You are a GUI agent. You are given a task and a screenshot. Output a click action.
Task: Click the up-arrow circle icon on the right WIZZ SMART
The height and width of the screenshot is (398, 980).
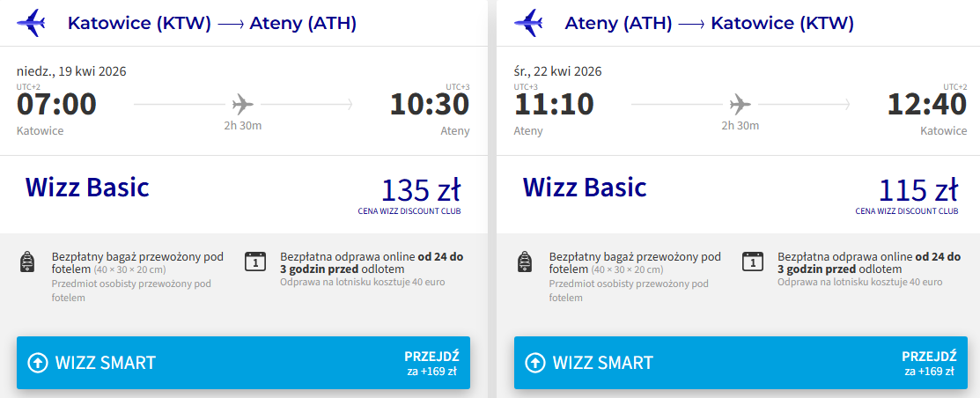click(x=535, y=363)
